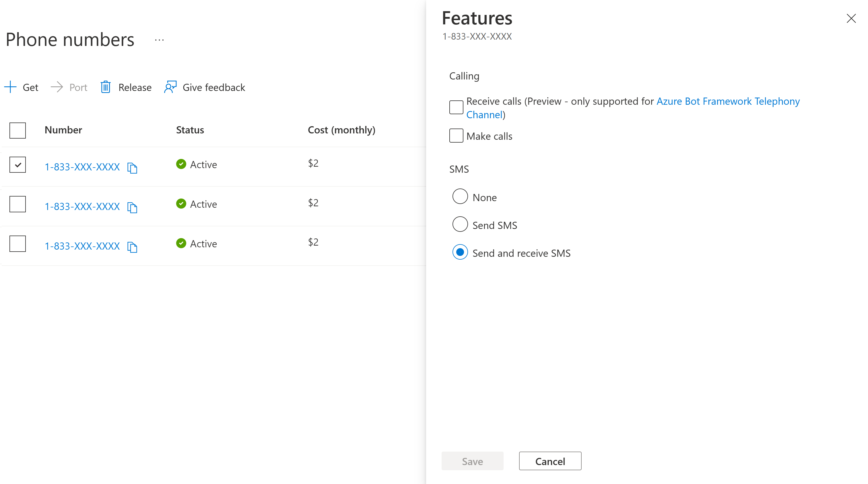Copy the first phone number
868x484 pixels.
(x=132, y=167)
